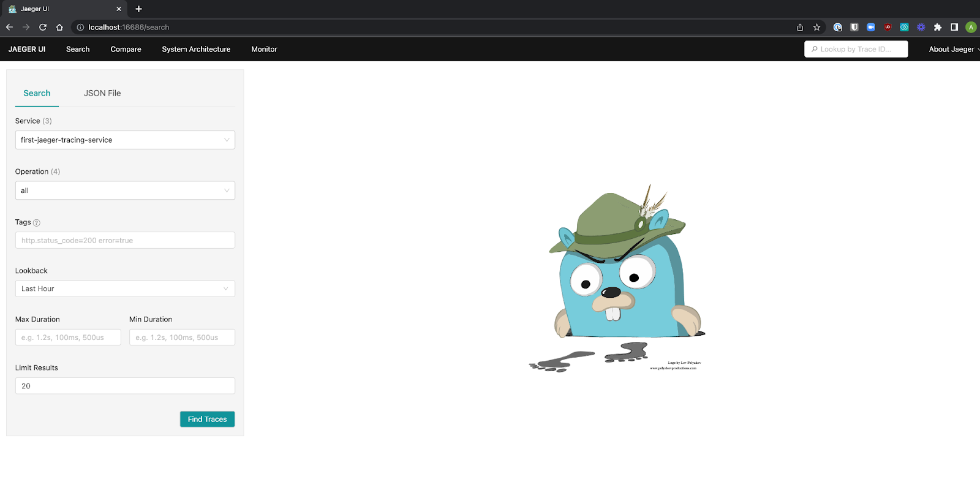Click the JAEGER UI logo link
Screen dimensions: 980x487
27,49
